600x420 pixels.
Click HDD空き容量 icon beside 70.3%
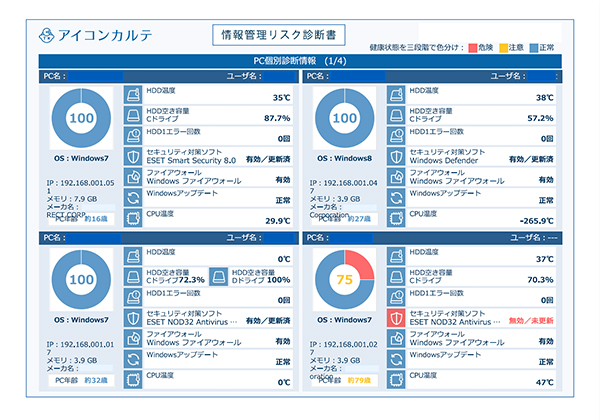point(396,277)
